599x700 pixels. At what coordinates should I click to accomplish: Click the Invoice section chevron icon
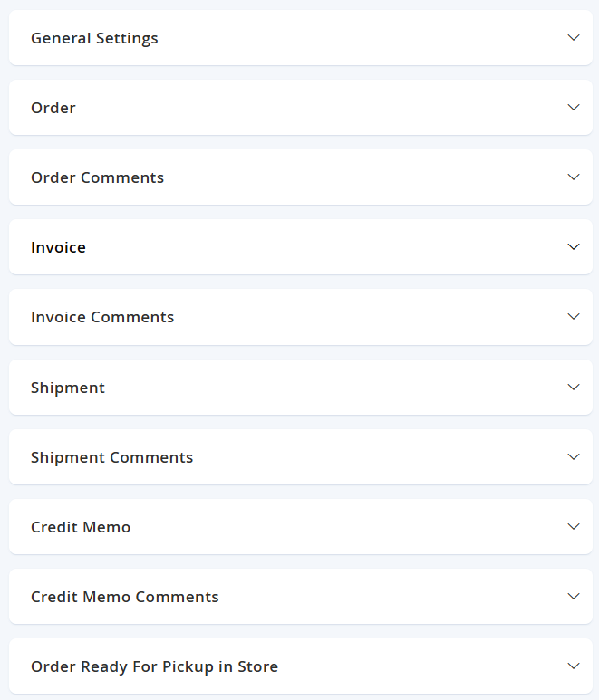click(x=573, y=246)
